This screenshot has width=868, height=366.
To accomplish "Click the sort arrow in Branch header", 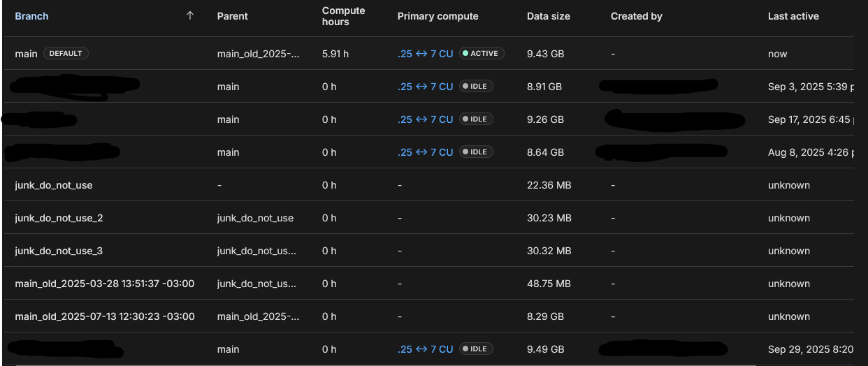I will pyautogui.click(x=190, y=16).
